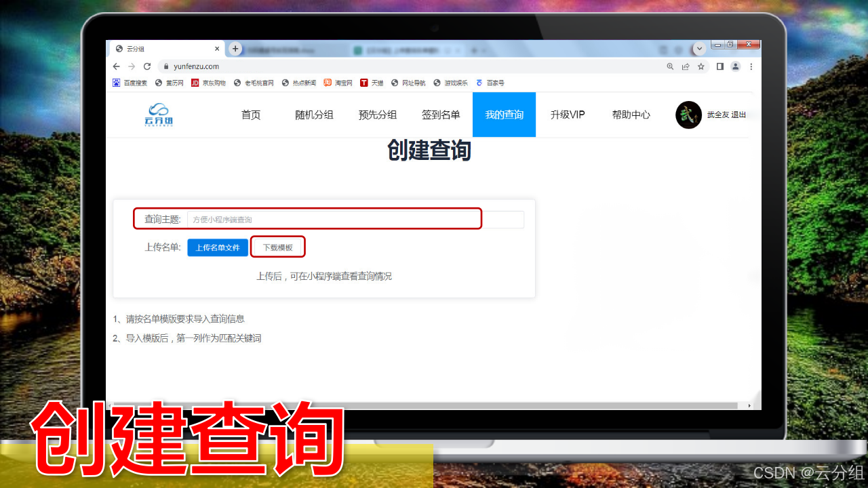Click the zoom magnifier icon in address bar

pos(671,66)
